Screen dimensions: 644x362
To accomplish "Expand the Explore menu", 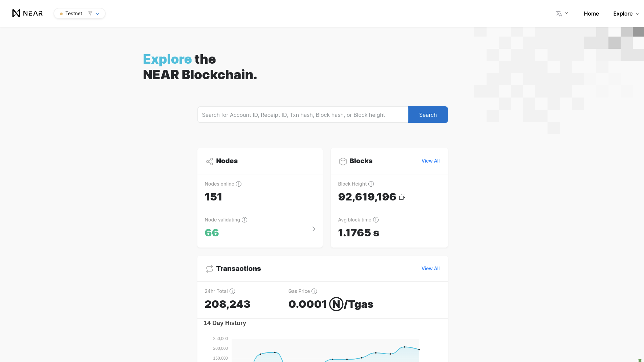I will click(626, 14).
